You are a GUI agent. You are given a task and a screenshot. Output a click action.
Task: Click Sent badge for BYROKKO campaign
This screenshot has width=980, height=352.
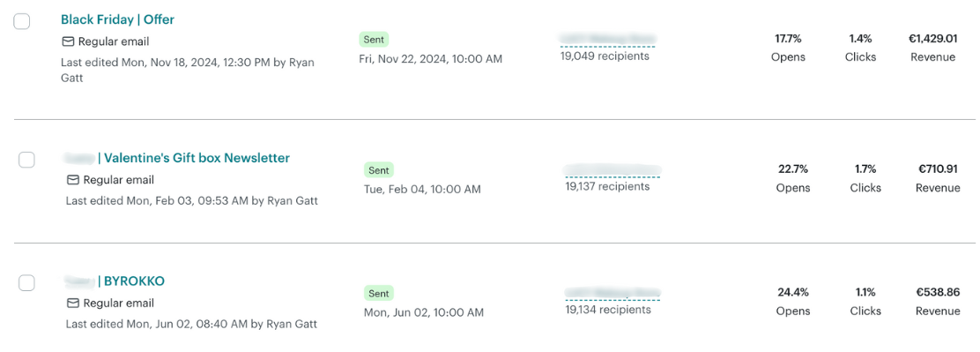[x=379, y=293]
